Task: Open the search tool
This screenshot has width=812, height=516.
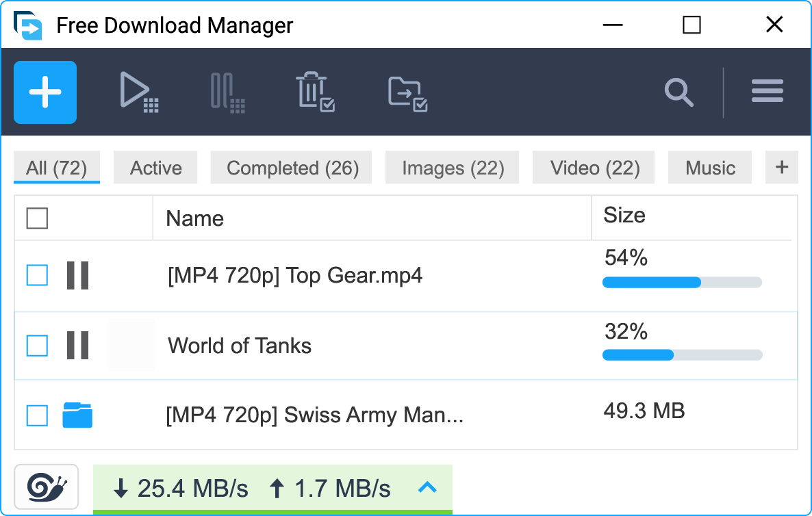Action: pos(678,91)
